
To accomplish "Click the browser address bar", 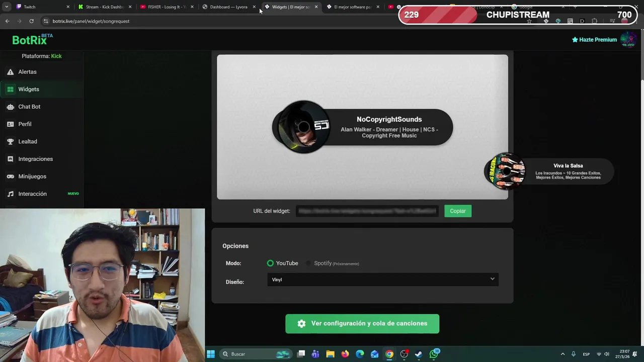I will coord(282,21).
